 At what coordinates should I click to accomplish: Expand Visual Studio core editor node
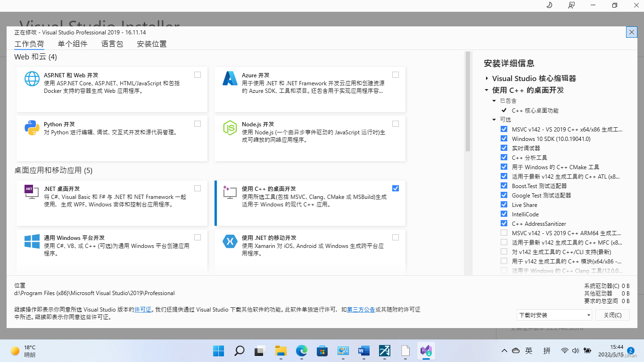point(487,79)
